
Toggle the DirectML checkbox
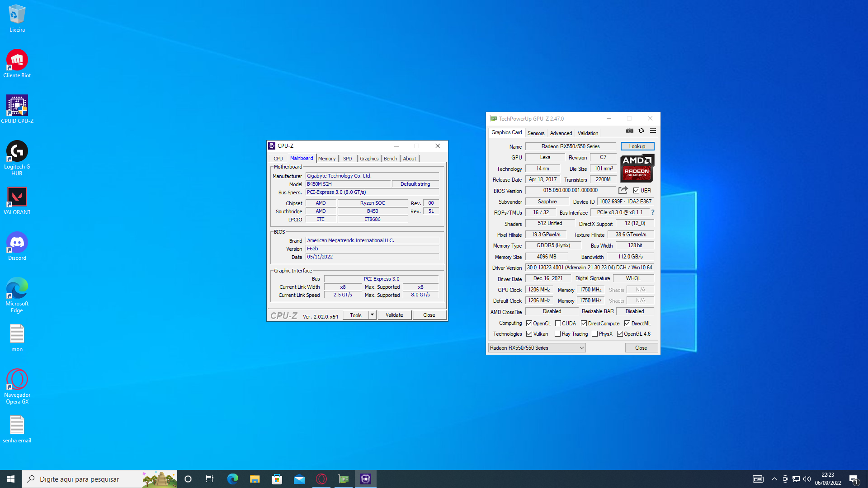[x=627, y=324]
